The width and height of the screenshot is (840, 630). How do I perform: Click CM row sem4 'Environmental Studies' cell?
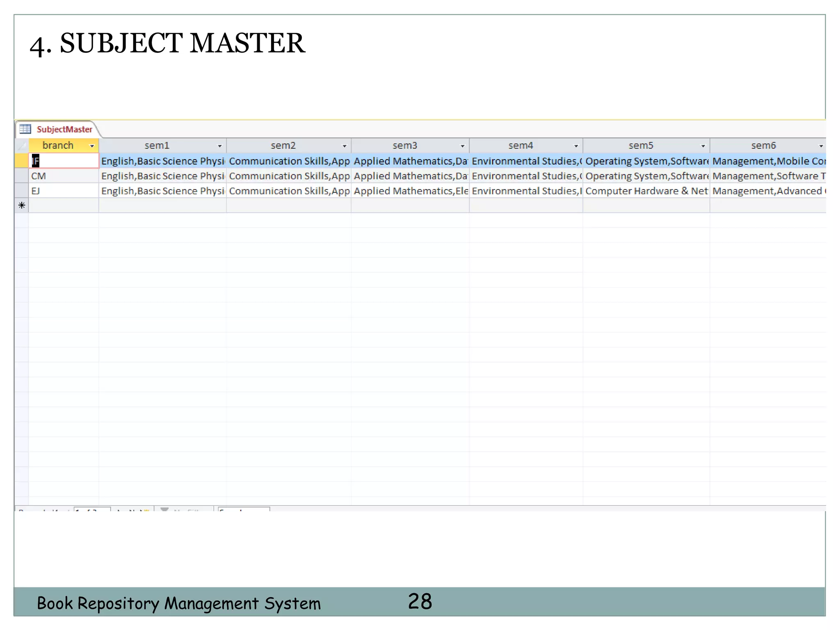(526, 176)
